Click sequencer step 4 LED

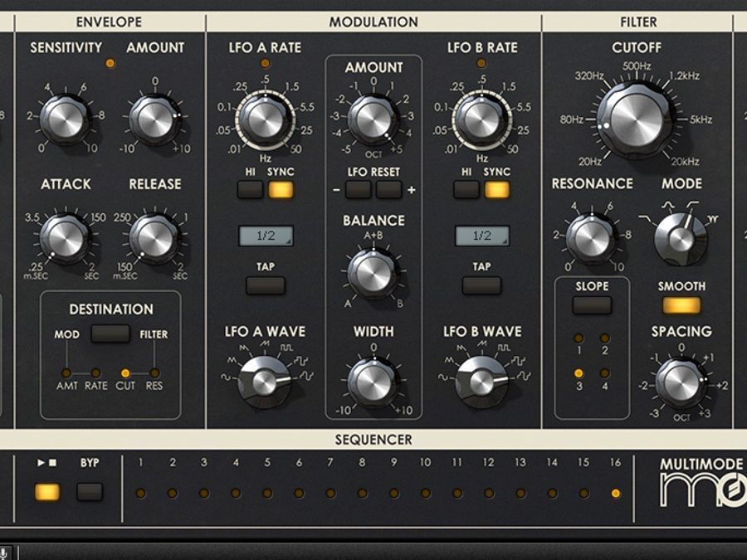[x=236, y=493]
